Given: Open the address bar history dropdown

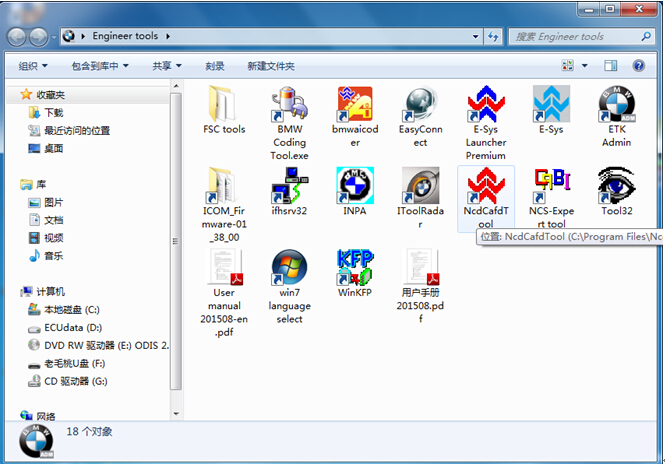Looking at the screenshot, I should tap(476, 36).
